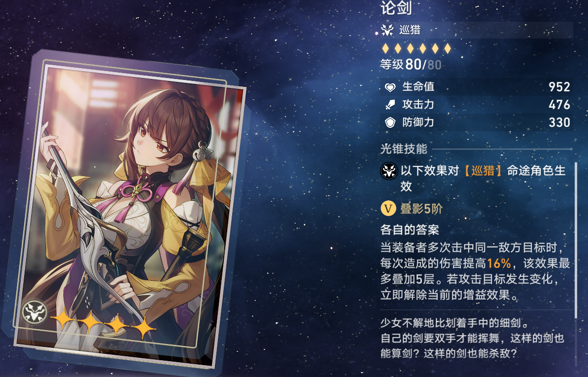Screen dimensions: 588x377
Task: Click the sixth golden diamond in the row
Action: pyautogui.click(x=448, y=48)
